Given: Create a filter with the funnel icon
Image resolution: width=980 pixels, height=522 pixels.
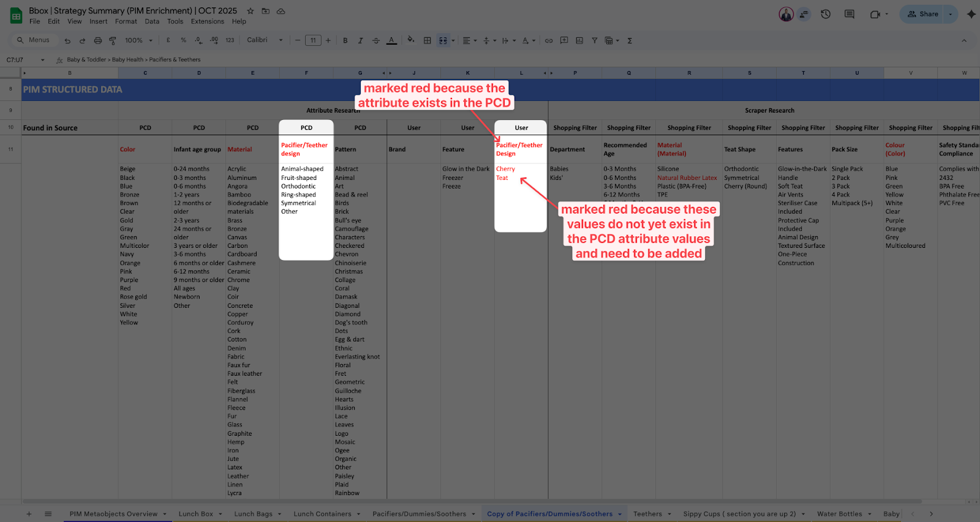Looking at the screenshot, I should [594, 40].
